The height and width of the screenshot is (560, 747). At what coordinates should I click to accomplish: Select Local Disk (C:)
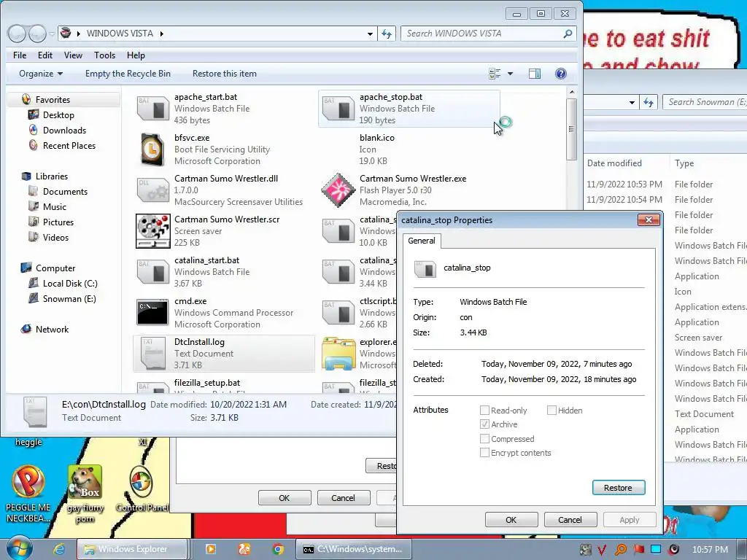tap(70, 284)
